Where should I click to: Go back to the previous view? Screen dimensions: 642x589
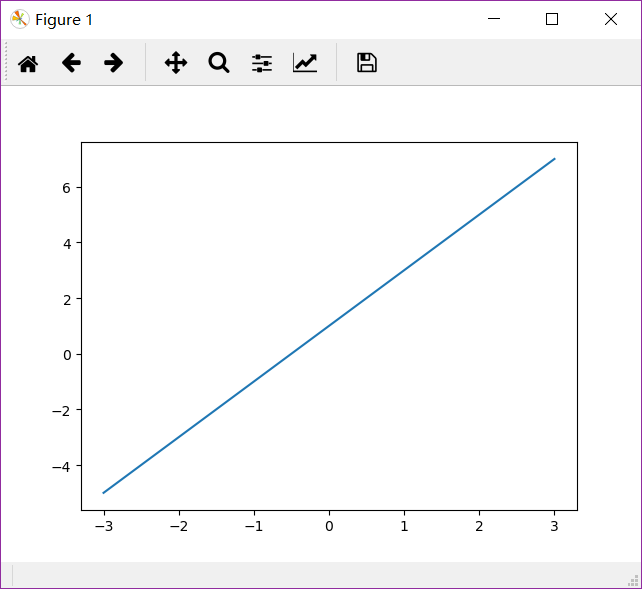pyautogui.click(x=71, y=63)
